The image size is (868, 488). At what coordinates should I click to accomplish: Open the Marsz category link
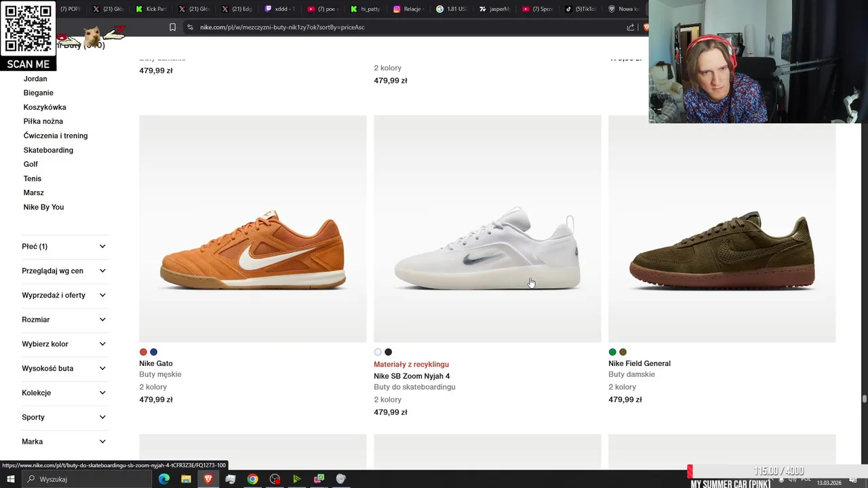click(x=34, y=192)
